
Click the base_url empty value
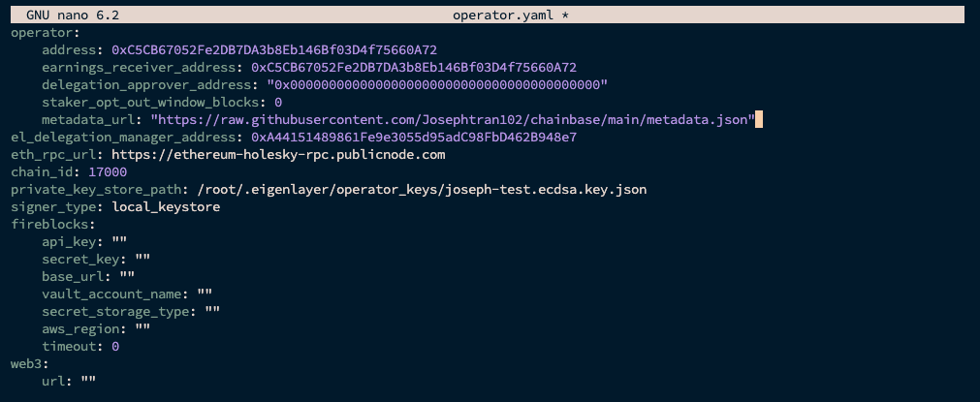pyautogui.click(x=127, y=276)
